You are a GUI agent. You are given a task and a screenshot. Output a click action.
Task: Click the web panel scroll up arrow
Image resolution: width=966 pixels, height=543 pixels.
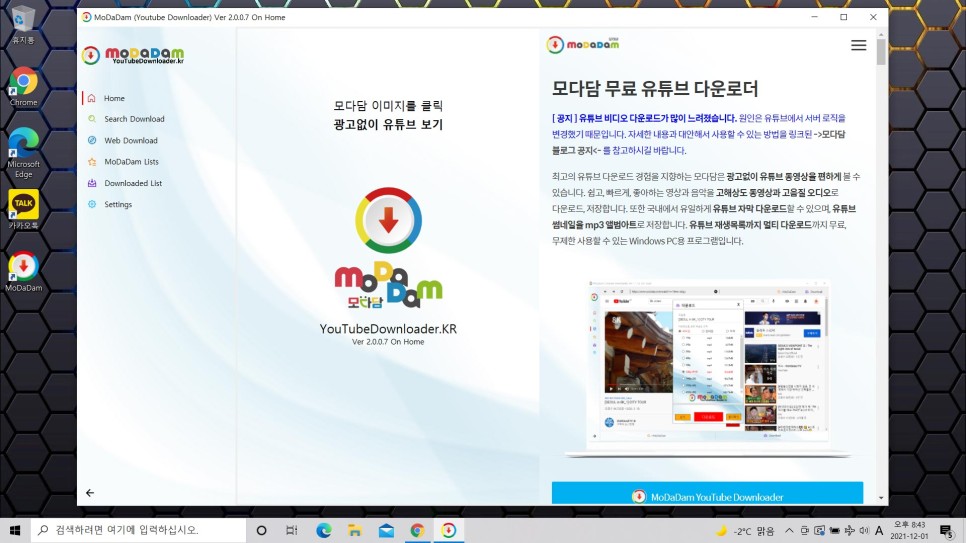tap(881, 34)
